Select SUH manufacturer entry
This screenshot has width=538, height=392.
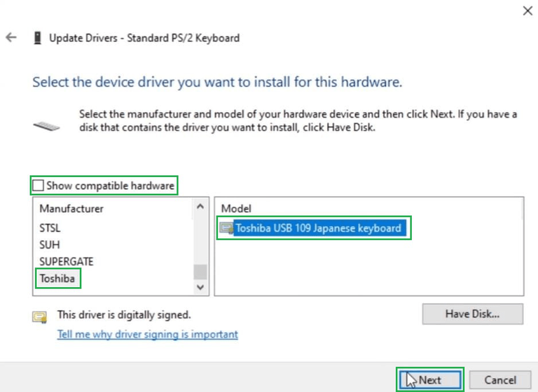pyautogui.click(x=50, y=245)
